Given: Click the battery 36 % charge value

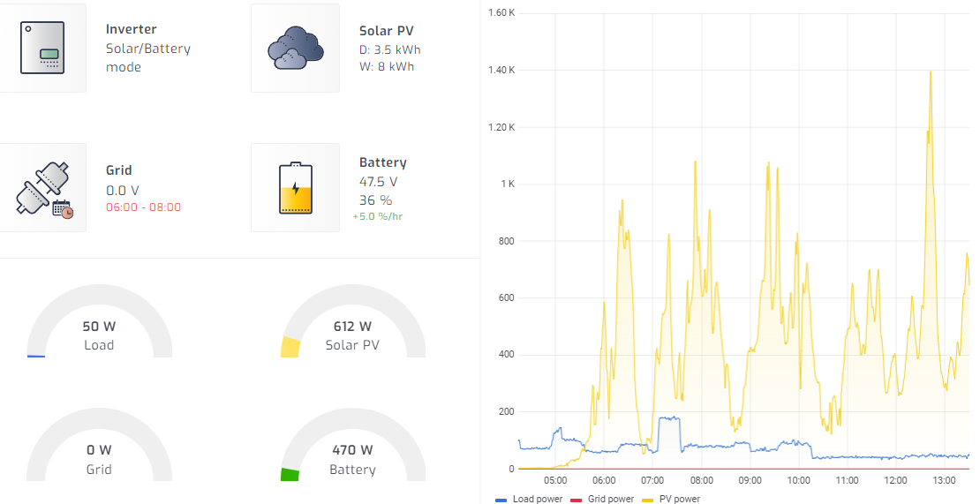Looking at the screenshot, I should coord(375,199).
